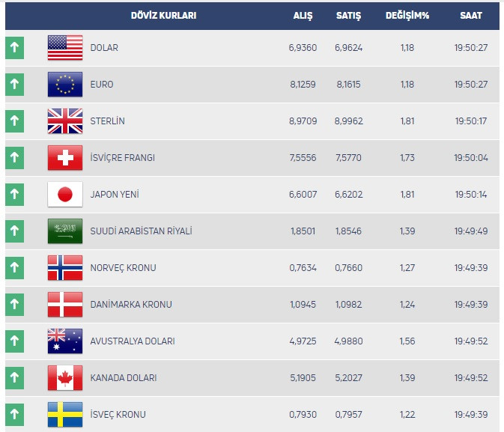Image resolution: width=504 pixels, height=432 pixels.
Task: Click the Norwegian flag icon
Action: (x=65, y=268)
